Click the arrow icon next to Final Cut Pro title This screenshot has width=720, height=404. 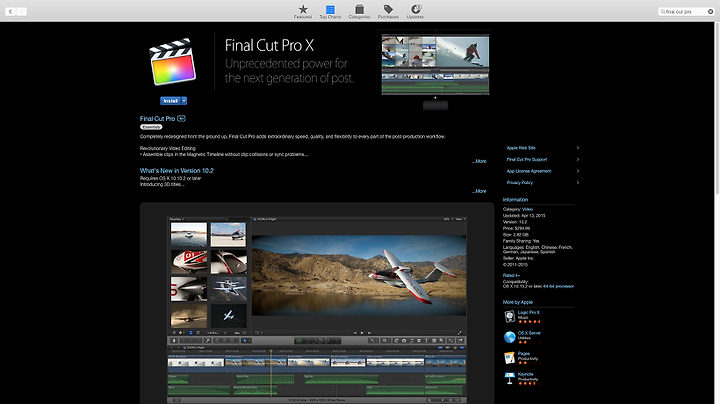181,118
